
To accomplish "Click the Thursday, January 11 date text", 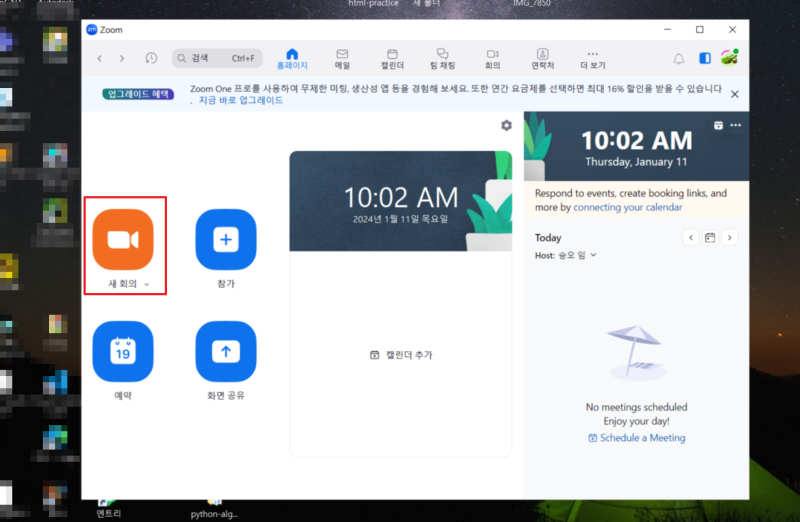I will click(x=636, y=162).
